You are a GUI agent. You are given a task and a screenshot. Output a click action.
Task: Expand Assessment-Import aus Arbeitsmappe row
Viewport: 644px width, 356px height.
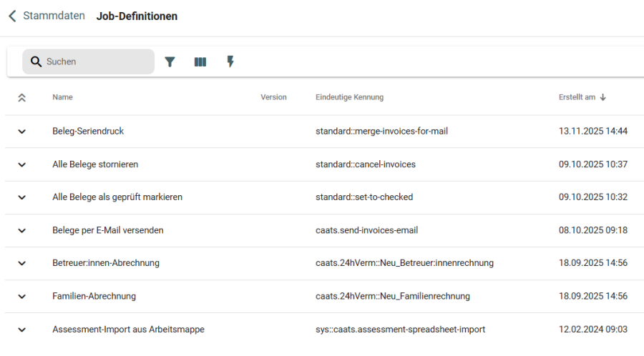click(21, 330)
